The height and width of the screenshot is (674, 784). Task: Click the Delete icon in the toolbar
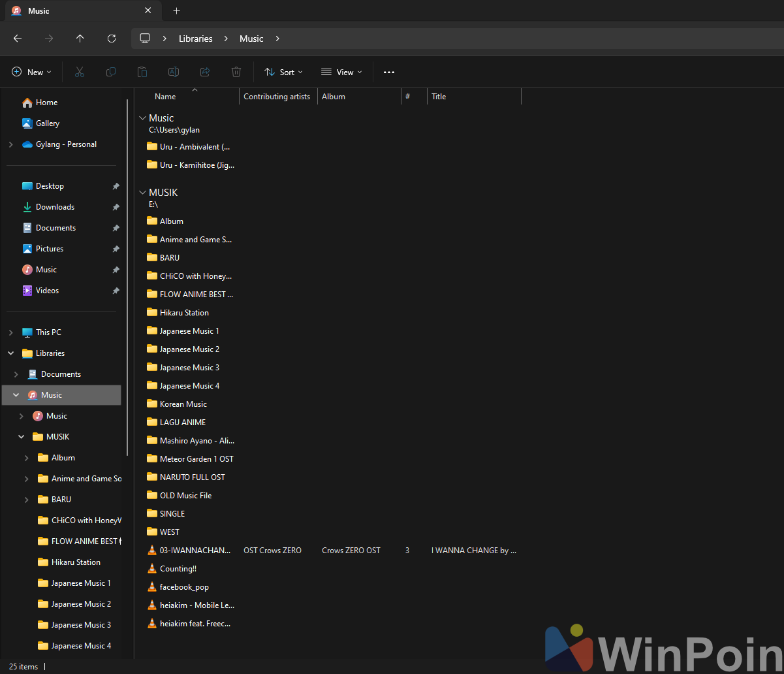tap(236, 72)
